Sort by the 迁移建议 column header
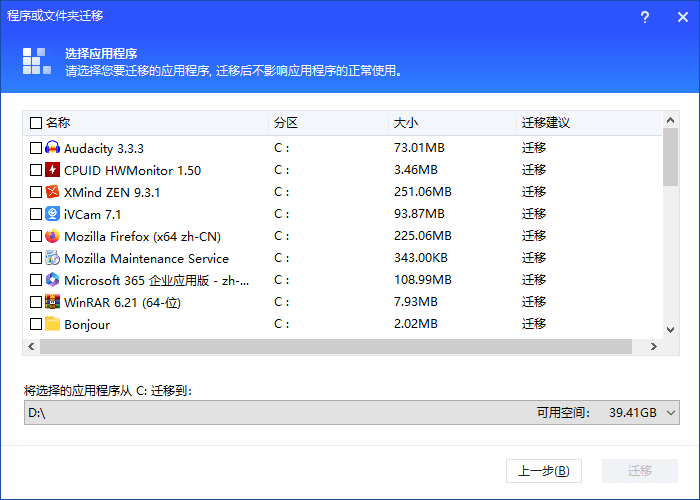 (546, 123)
